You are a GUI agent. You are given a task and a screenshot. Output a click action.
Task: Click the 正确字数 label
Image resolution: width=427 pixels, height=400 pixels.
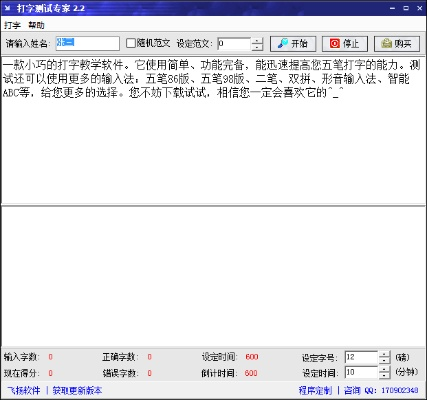click(120, 357)
